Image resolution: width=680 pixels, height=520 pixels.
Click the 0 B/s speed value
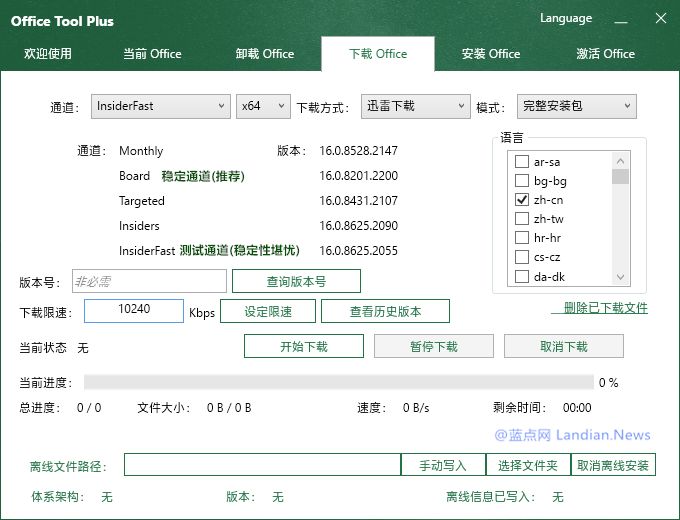click(416, 408)
